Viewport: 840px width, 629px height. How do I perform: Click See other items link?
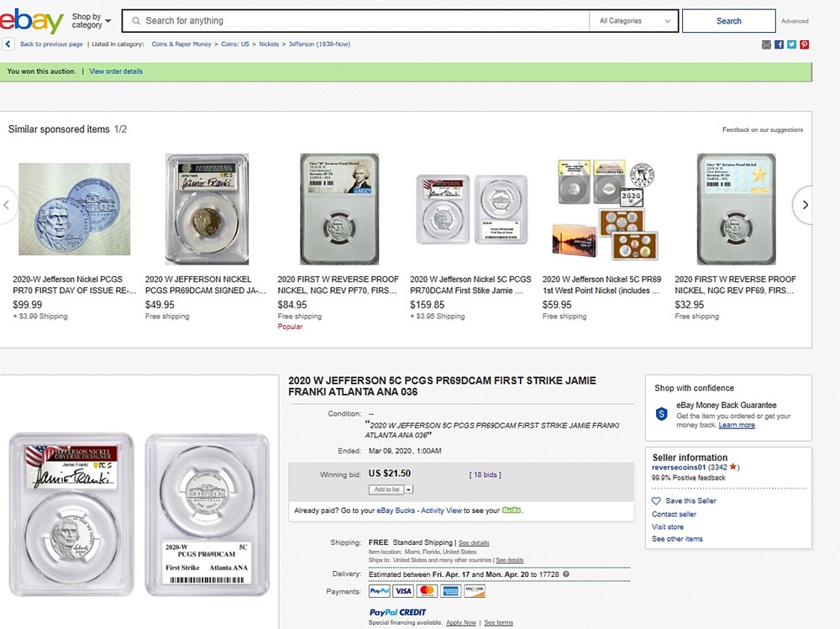tap(677, 539)
